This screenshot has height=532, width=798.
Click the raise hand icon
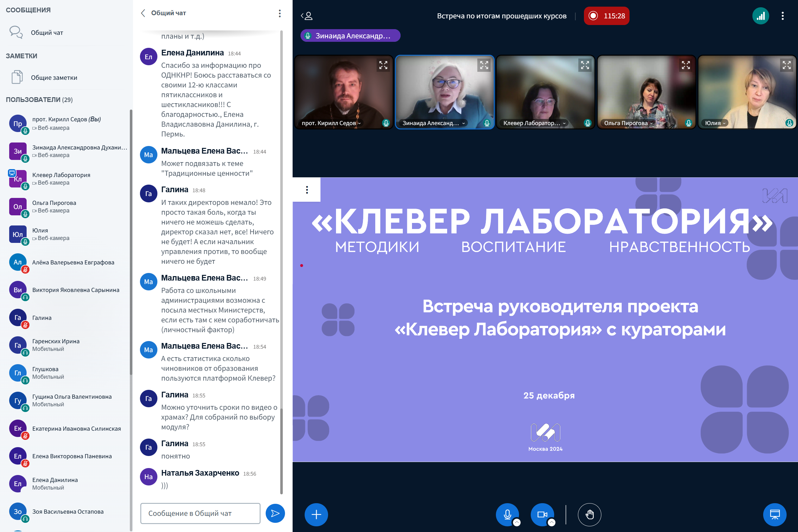[x=589, y=514]
